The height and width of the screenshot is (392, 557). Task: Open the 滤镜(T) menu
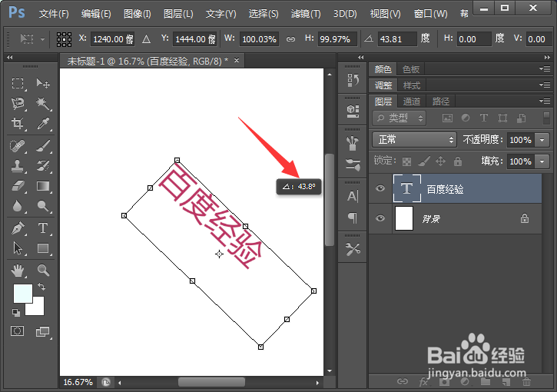tap(306, 14)
